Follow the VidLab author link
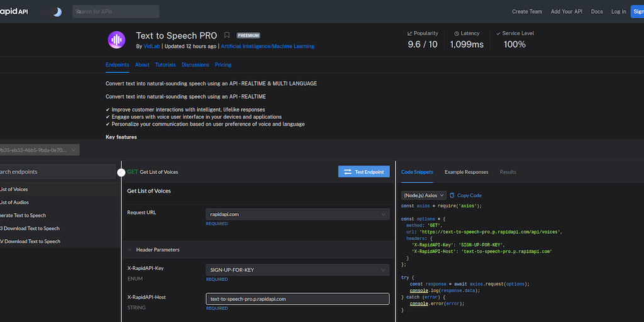 click(152, 47)
